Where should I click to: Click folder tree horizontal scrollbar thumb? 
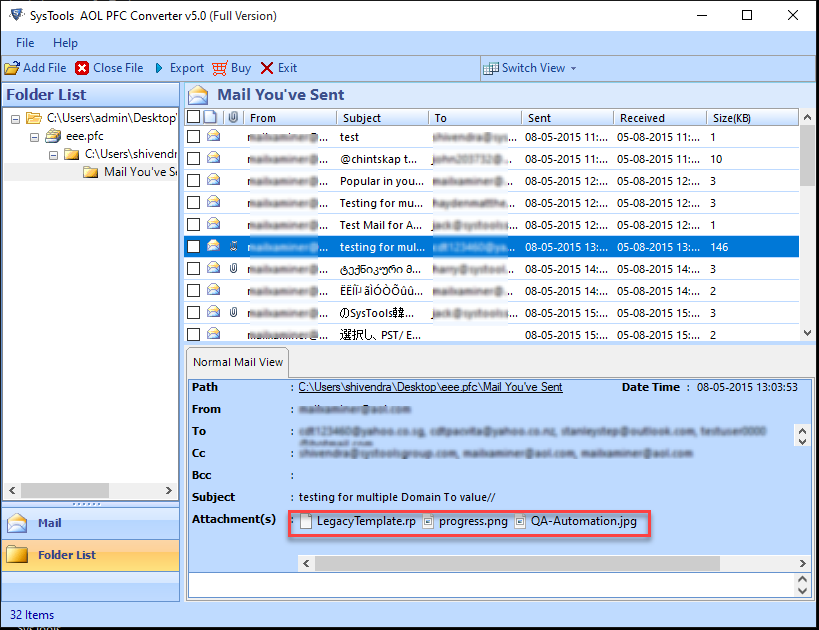[x=65, y=491]
